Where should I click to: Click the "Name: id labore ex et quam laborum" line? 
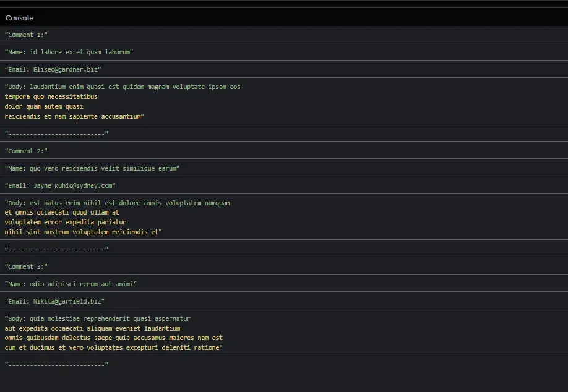point(69,53)
